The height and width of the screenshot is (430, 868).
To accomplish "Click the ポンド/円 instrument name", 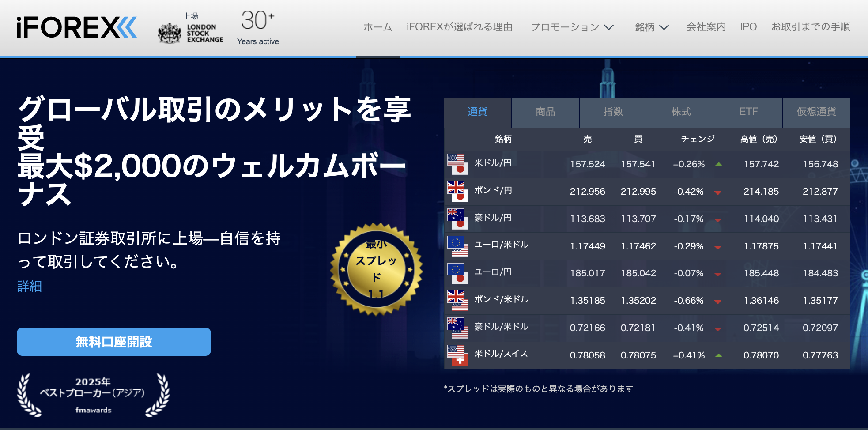I will tap(493, 191).
